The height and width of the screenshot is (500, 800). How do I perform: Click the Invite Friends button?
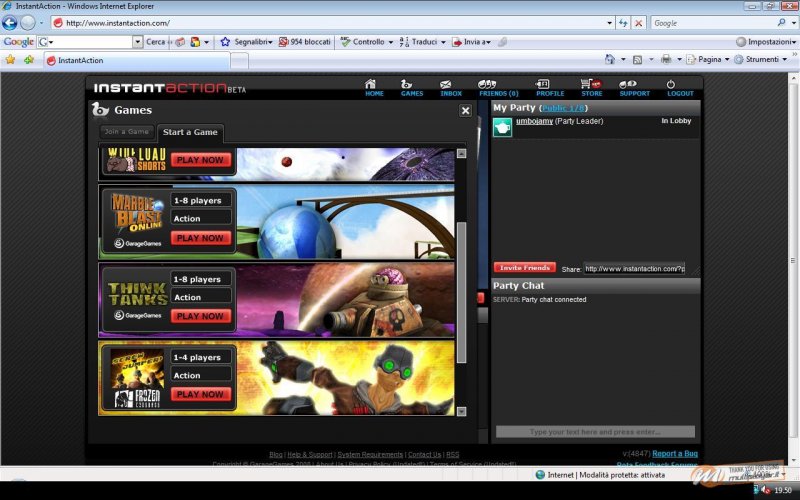click(x=524, y=268)
